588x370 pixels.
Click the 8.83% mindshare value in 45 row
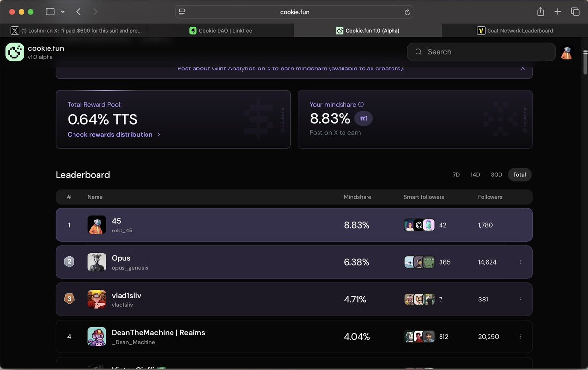(357, 225)
